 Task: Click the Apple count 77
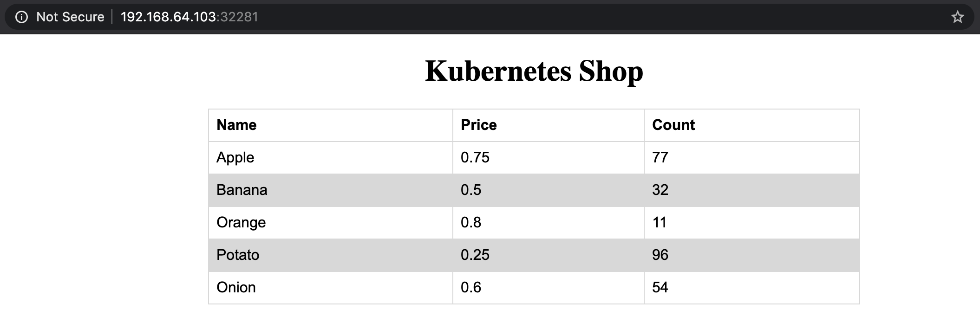[x=660, y=157]
